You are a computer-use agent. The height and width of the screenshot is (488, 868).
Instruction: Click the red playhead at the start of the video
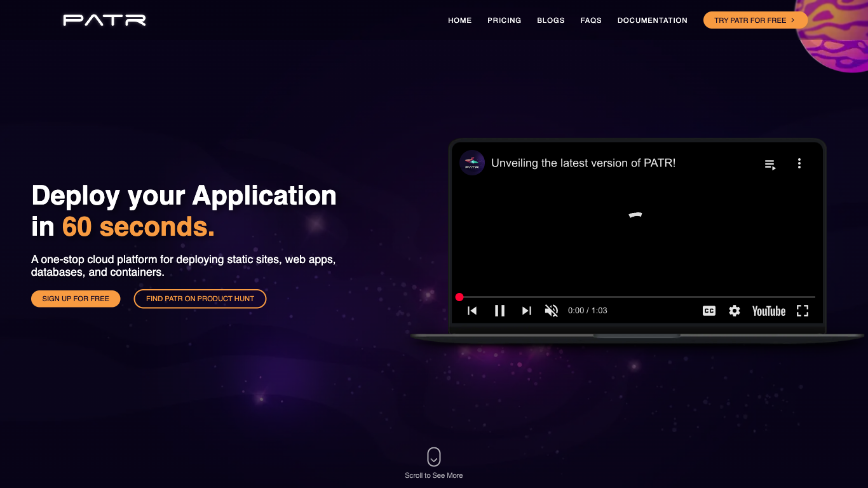(459, 297)
